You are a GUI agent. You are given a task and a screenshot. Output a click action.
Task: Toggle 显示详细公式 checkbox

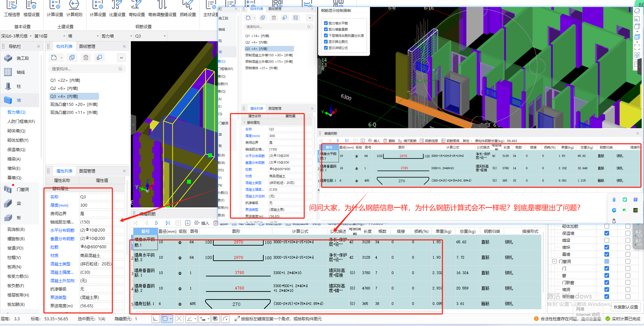pos(326,48)
